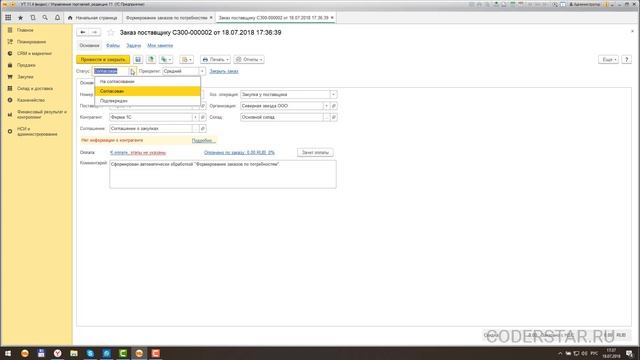This screenshot has width=640, height=360.
Task: Choose На согласовании from status list
Action: (148, 82)
